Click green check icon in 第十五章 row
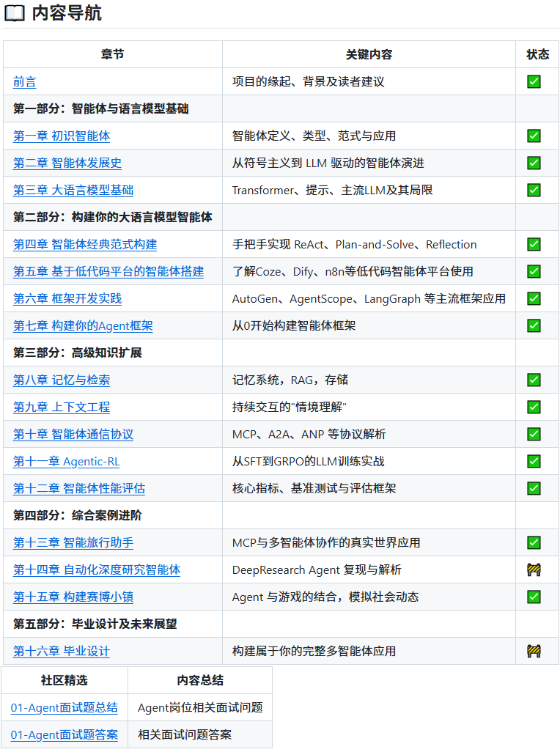 [534, 597]
